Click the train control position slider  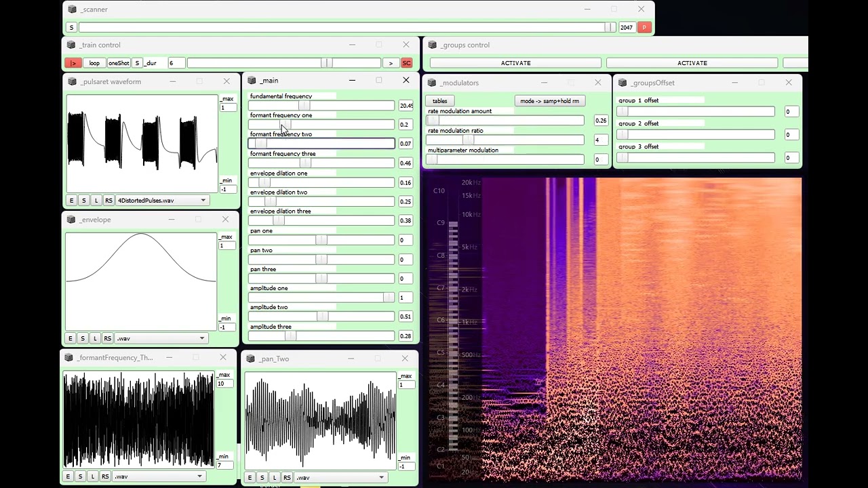283,63
